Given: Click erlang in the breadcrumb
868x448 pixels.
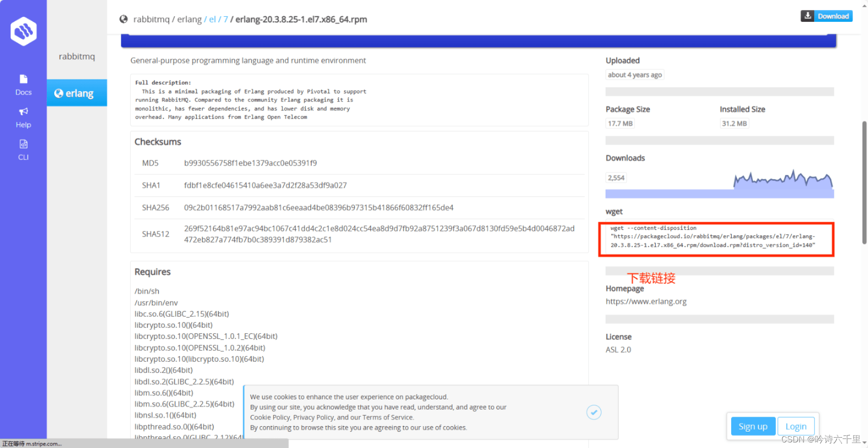Looking at the screenshot, I should [189, 19].
